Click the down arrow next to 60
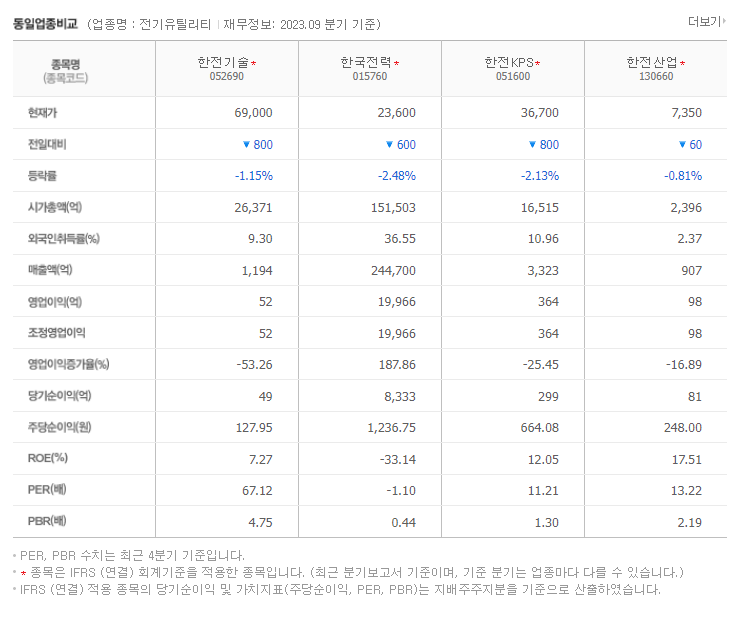The width and height of the screenshot is (738, 630). click(x=682, y=144)
